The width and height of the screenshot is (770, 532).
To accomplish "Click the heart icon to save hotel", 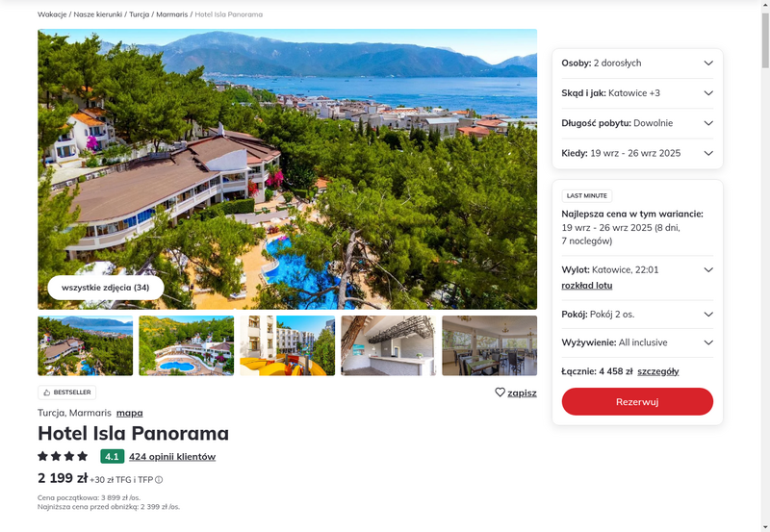I will (x=500, y=393).
